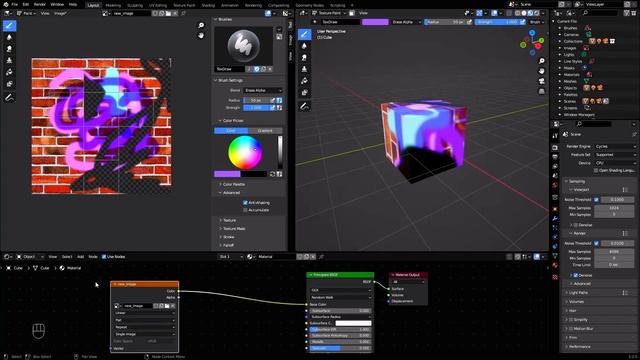The width and height of the screenshot is (640, 360).
Task: Open the Add menu in node editor
Action: 80,257
